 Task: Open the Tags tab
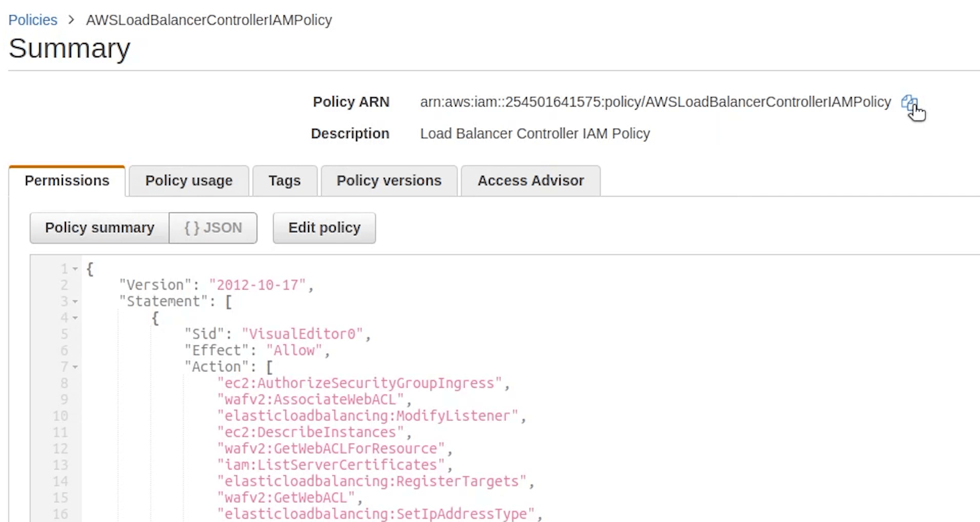[285, 180]
